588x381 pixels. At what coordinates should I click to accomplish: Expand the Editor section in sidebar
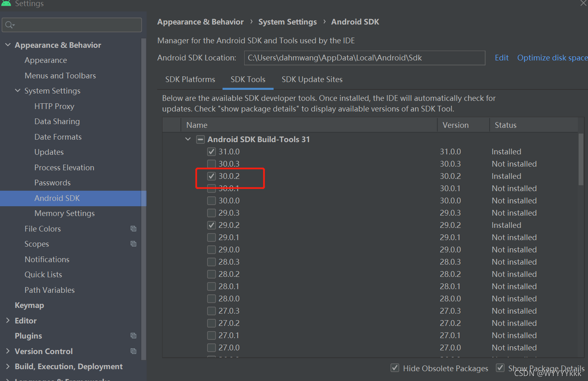point(7,321)
